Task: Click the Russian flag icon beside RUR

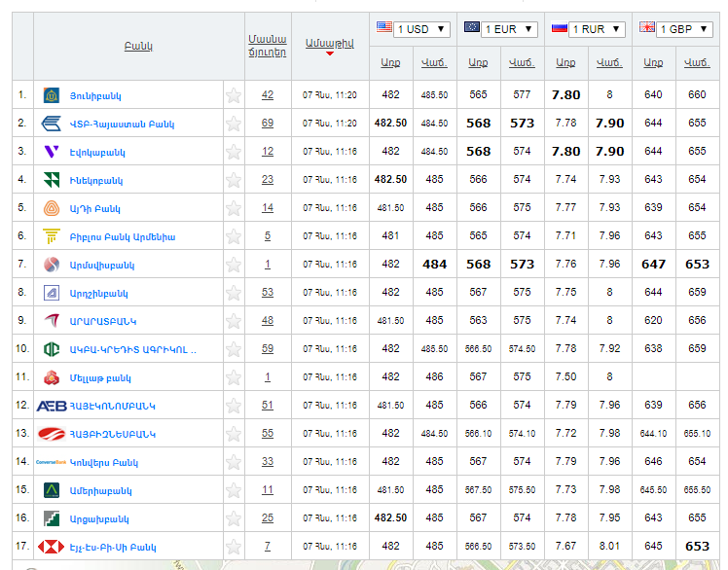Action: point(560,27)
